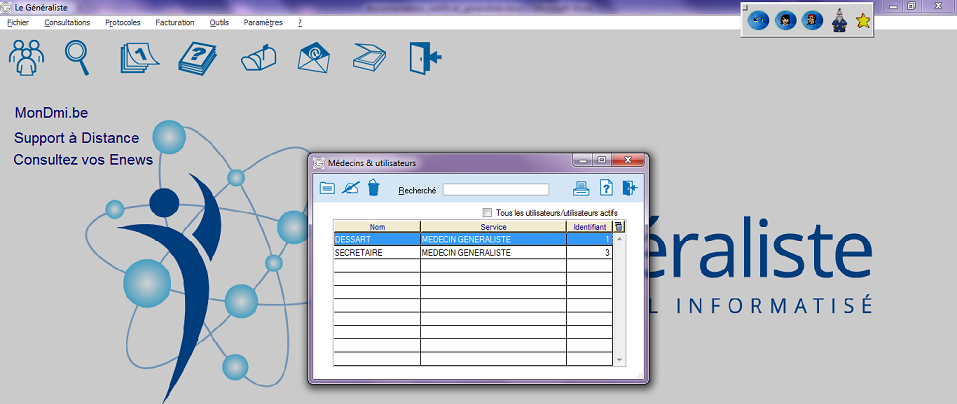Click the trash delete icon in Médecins window
The image size is (957, 404).
pyautogui.click(x=374, y=187)
